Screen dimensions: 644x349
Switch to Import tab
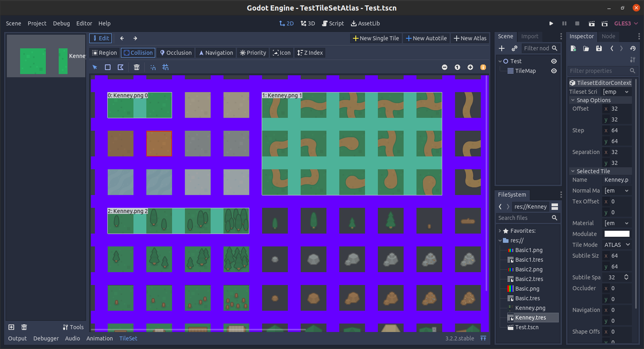point(530,36)
